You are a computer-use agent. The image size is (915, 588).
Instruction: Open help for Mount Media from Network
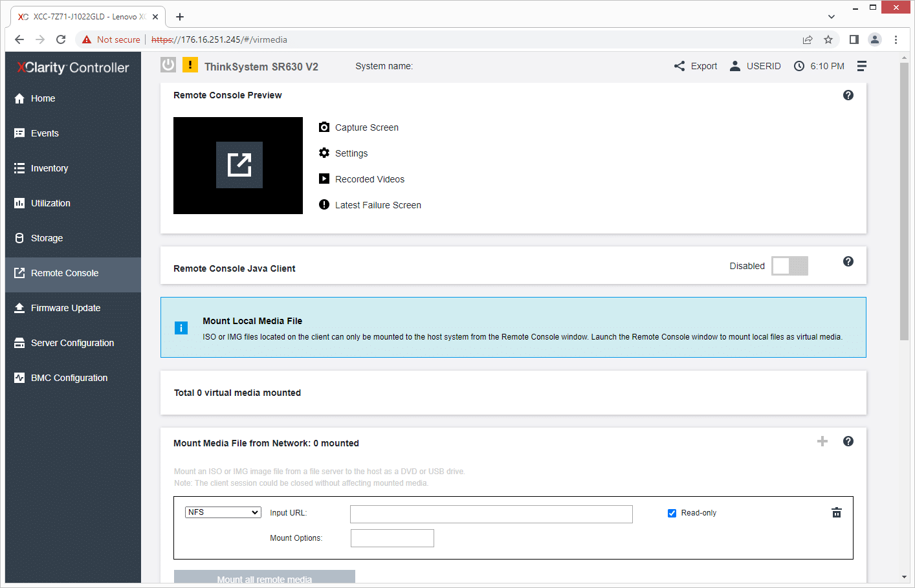pyautogui.click(x=848, y=441)
